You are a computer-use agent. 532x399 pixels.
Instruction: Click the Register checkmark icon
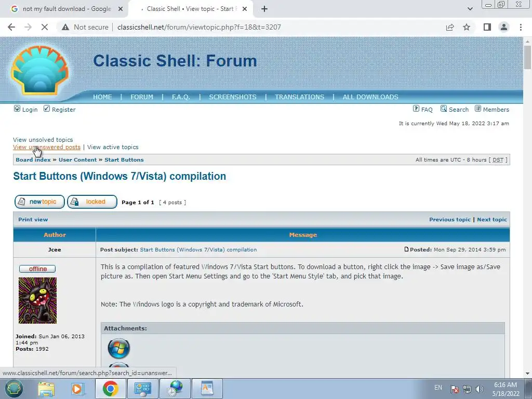(x=47, y=109)
